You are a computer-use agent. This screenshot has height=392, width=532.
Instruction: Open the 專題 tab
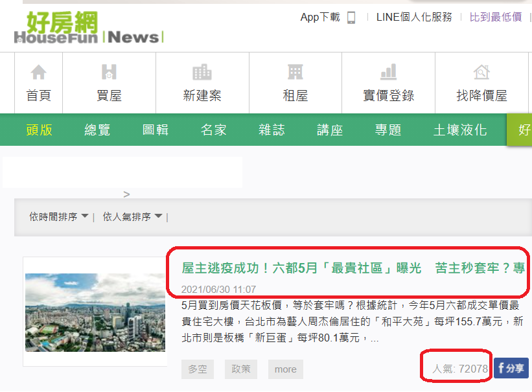388,130
